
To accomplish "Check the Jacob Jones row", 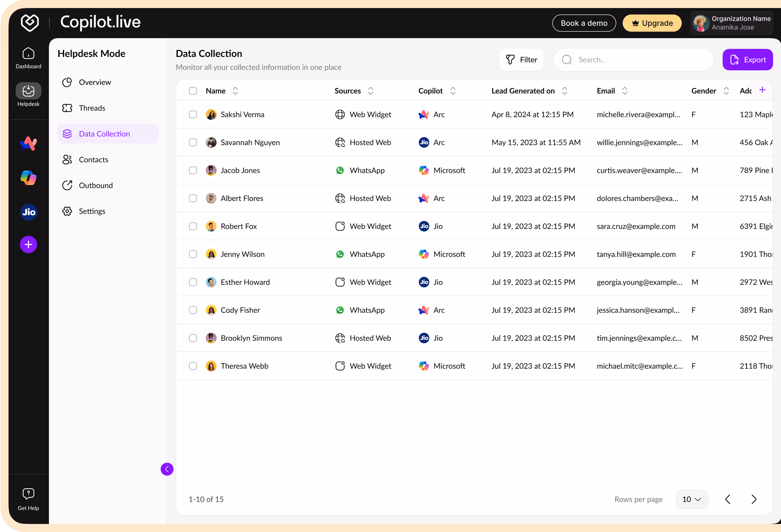I will (x=193, y=170).
